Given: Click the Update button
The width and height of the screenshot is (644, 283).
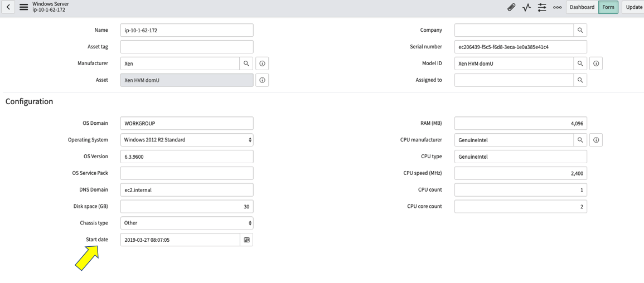Looking at the screenshot, I should (x=634, y=7).
